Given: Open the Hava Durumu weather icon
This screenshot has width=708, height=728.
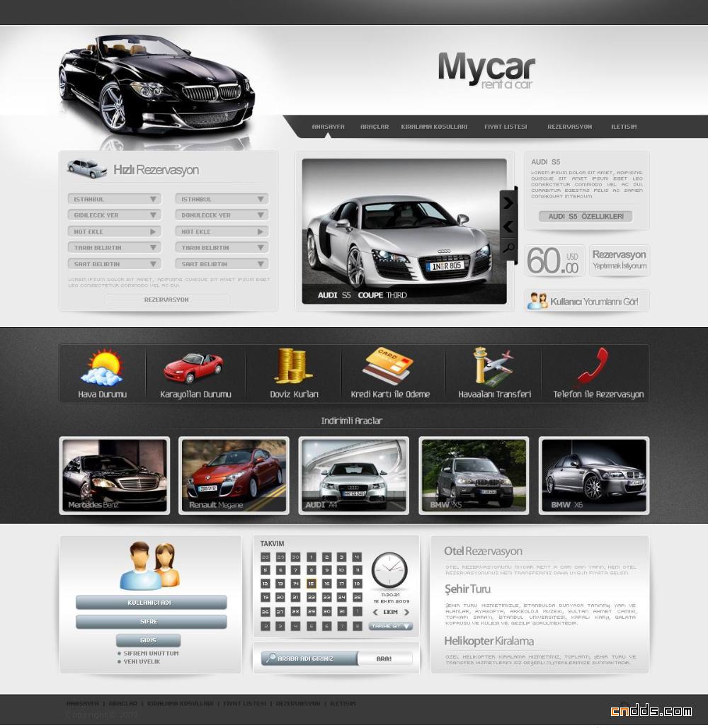Looking at the screenshot, I should [102, 367].
